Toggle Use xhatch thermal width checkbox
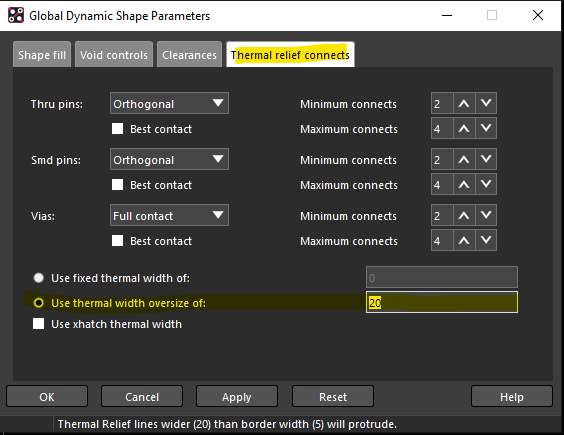564x435 pixels. (38, 323)
